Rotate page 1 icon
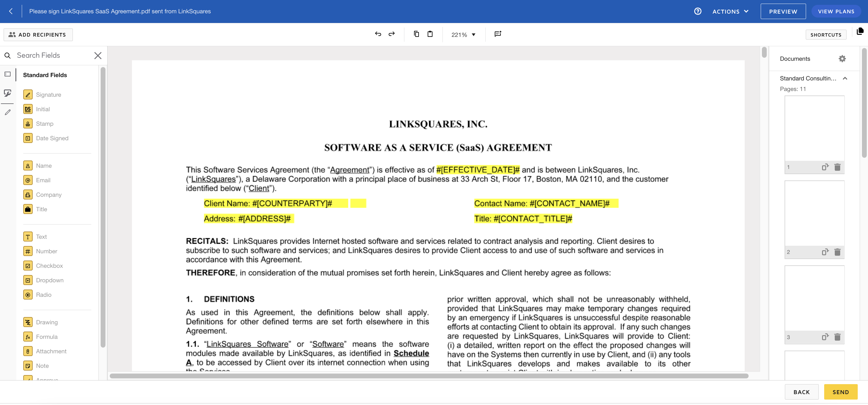This screenshot has width=868, height=405. 825,167
